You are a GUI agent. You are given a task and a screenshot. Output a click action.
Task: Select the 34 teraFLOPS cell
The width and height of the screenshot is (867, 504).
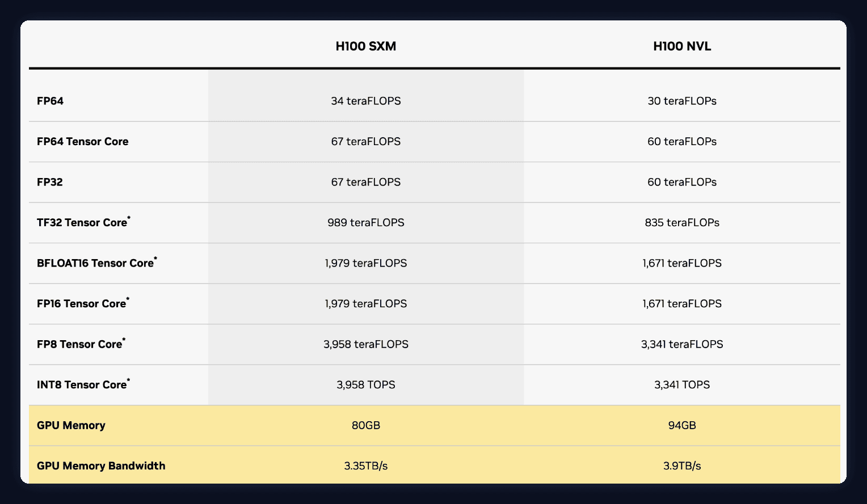click(x=366, y=101)
